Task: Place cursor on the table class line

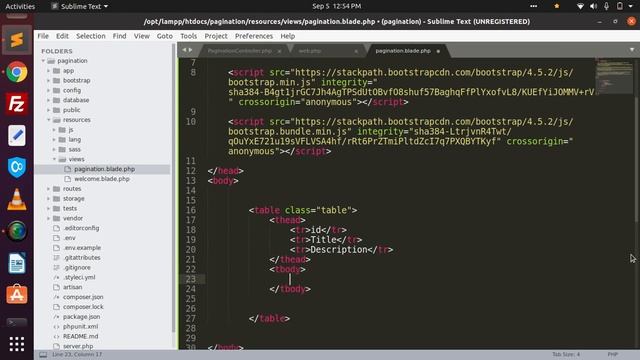Action: [303, 210]
